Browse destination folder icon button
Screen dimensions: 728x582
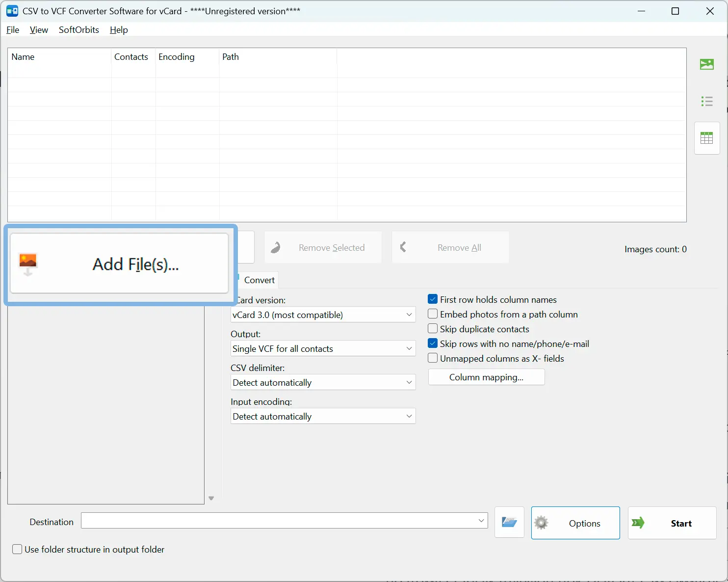coord(509,523)
